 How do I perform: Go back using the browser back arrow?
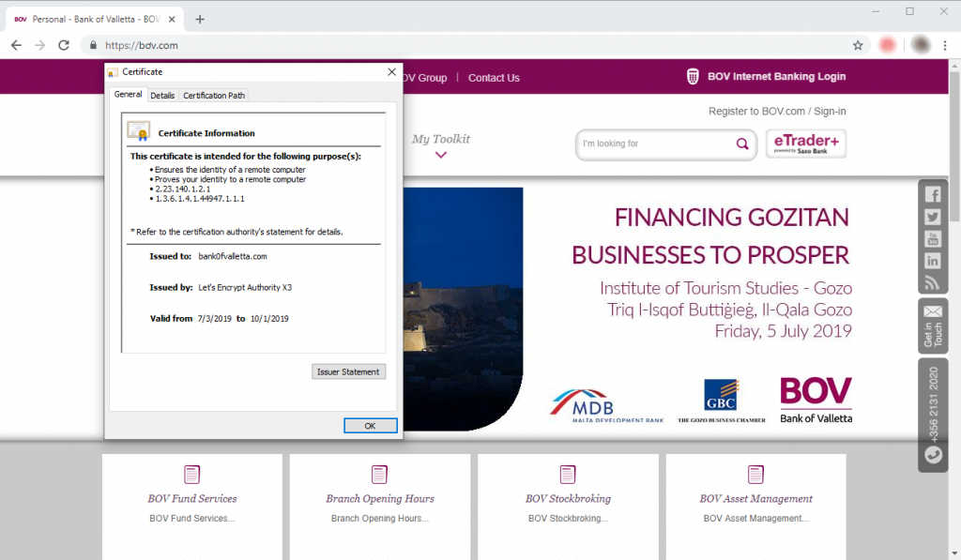[x=17, y=45]
